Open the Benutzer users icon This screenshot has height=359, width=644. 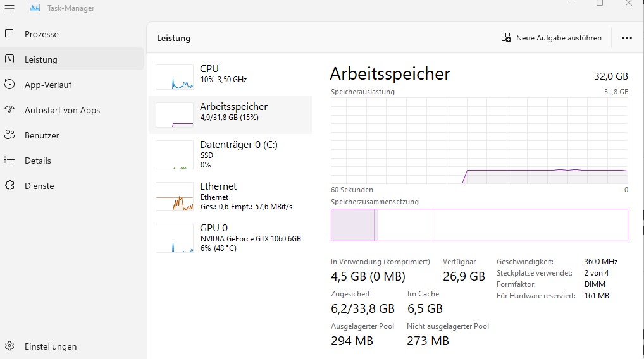click(9, 135)
